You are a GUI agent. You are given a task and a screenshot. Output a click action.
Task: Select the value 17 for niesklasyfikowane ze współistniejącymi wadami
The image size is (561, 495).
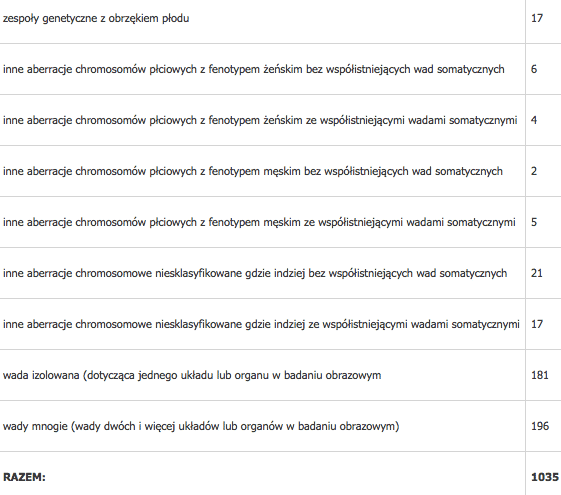[537, 324]
